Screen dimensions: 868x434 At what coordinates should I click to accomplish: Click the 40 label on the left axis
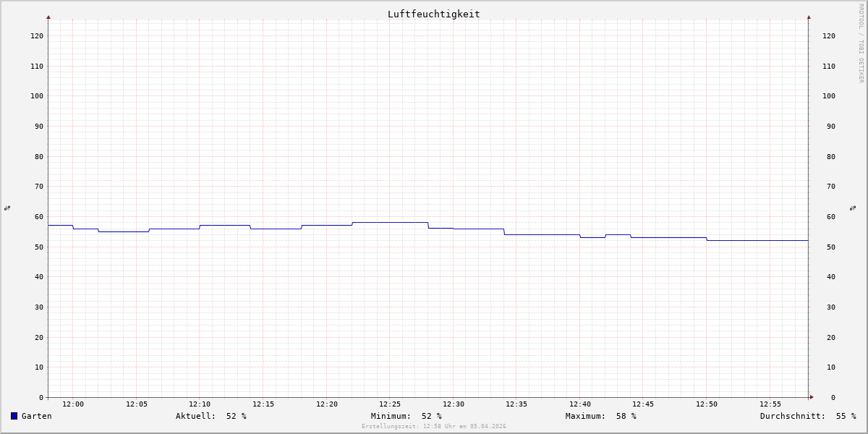click(x=39, y=277)
